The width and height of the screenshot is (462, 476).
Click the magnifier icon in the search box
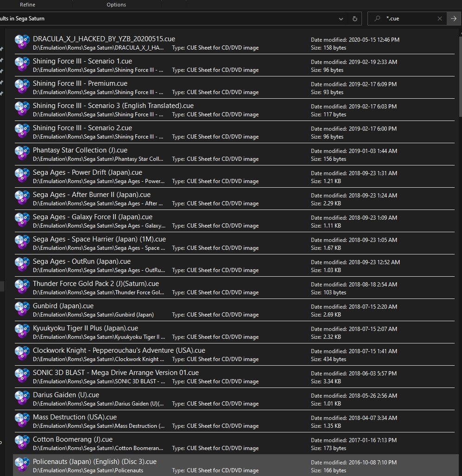(x=377, y=19)
